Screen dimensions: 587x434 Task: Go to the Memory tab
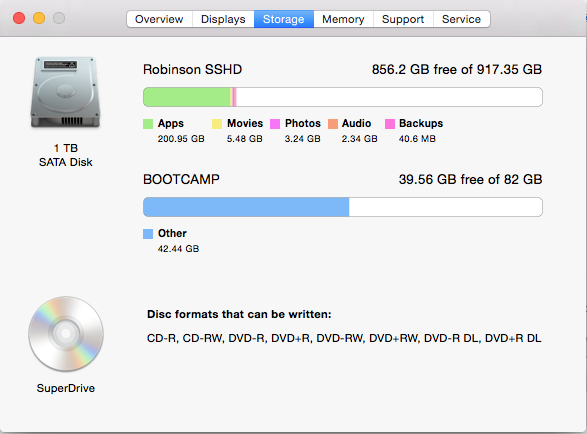[343, 19]
